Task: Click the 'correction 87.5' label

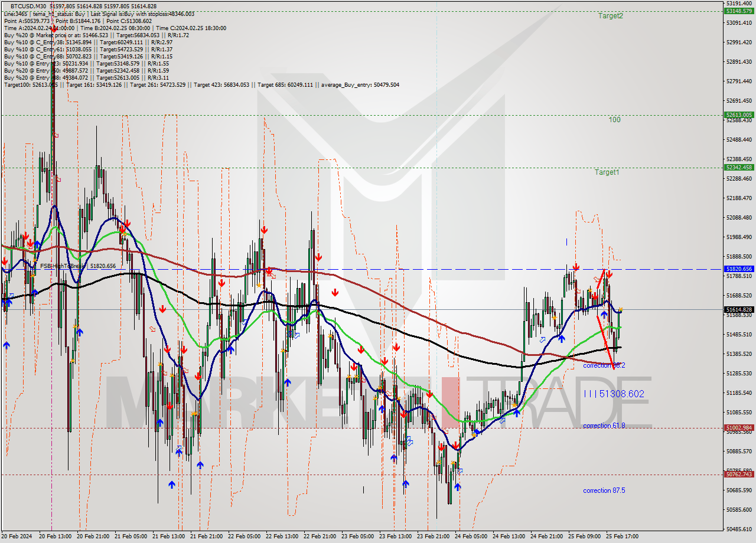Action: (604, 490)
